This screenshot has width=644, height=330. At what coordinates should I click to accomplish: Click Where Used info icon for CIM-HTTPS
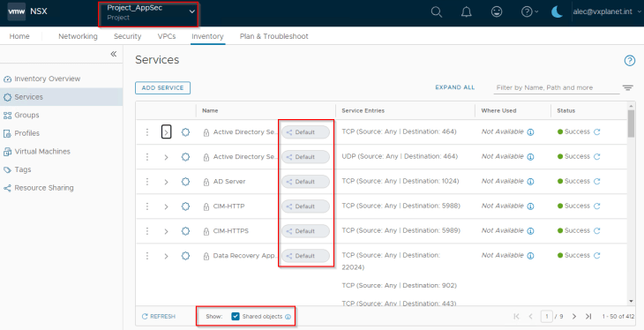[530, 231]
